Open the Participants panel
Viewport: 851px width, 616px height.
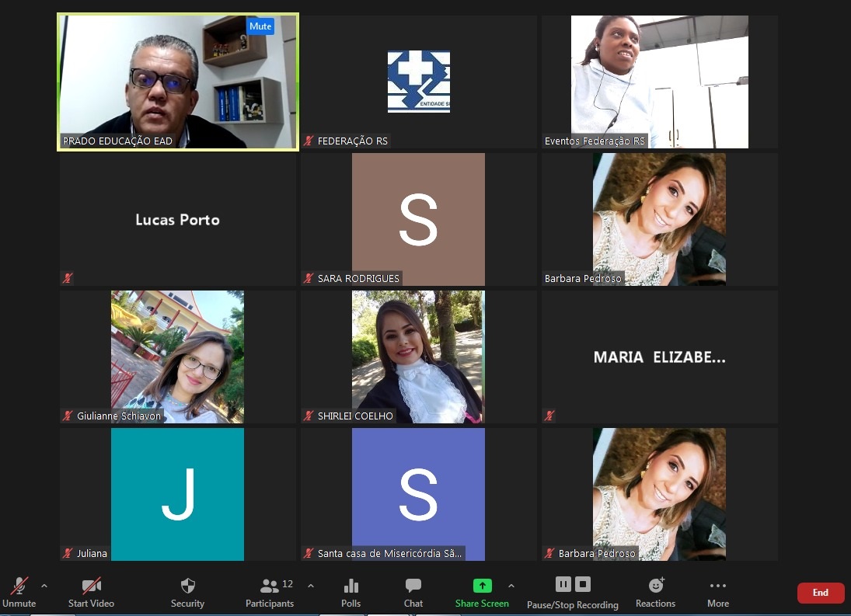[270, 592]
